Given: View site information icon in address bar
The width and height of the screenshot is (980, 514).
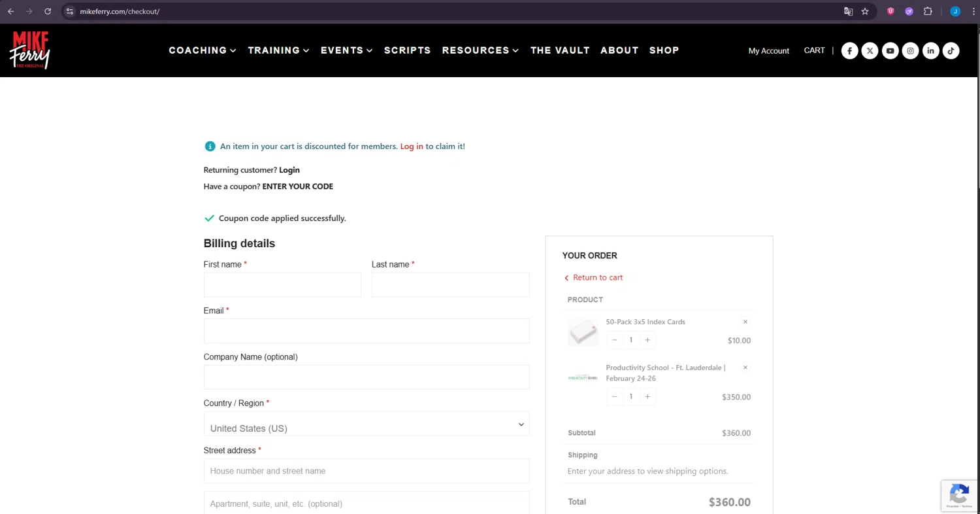Looking at the screenshot, I should [70, 11].
